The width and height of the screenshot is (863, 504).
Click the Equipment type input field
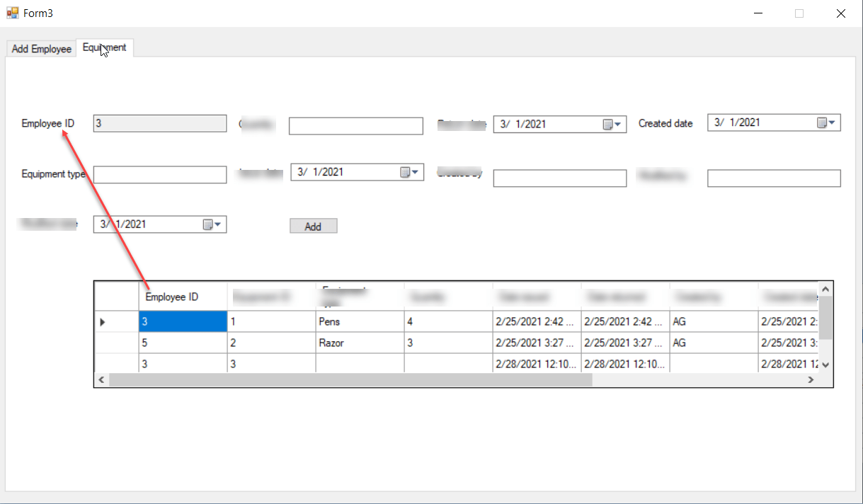(x=159, y=174)
